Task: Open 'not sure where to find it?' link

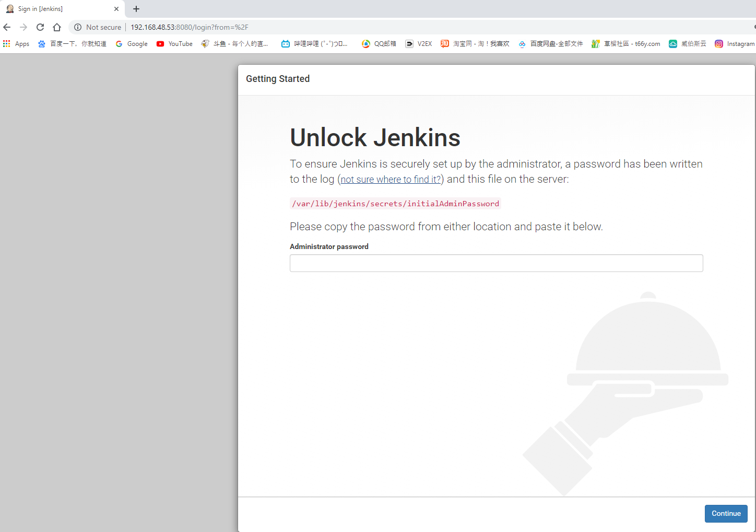Action: click(391, 179)
